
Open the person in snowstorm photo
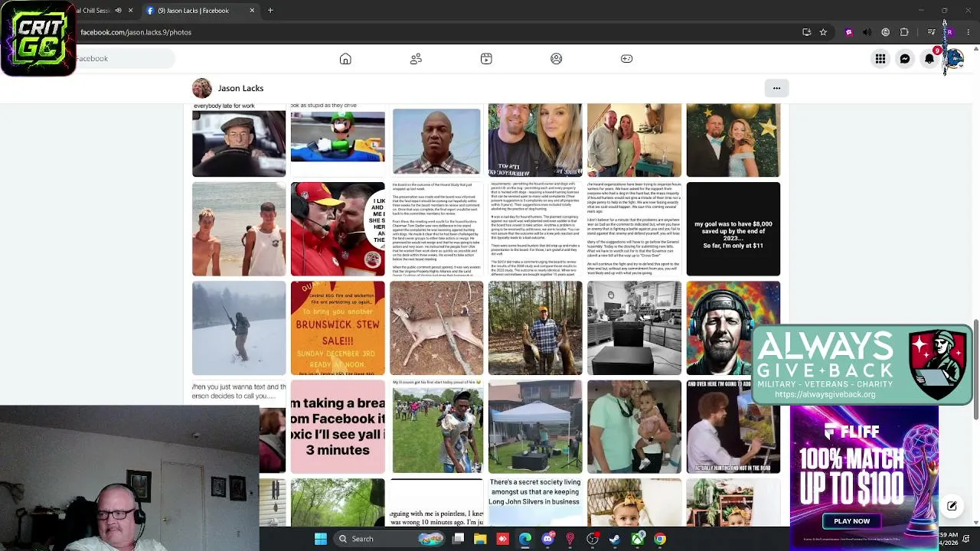(239, 328)
